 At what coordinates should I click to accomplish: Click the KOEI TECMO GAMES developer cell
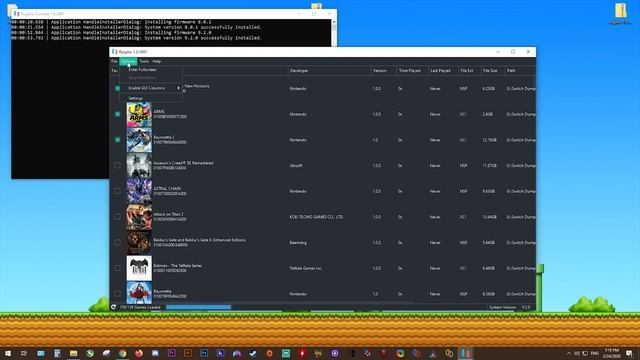(x=316, y=217)
